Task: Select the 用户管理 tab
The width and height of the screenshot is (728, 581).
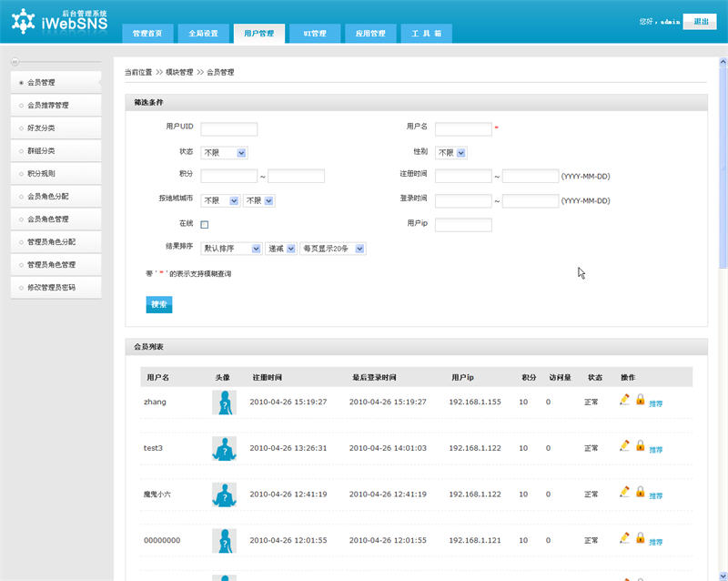Action: (259, 34)
